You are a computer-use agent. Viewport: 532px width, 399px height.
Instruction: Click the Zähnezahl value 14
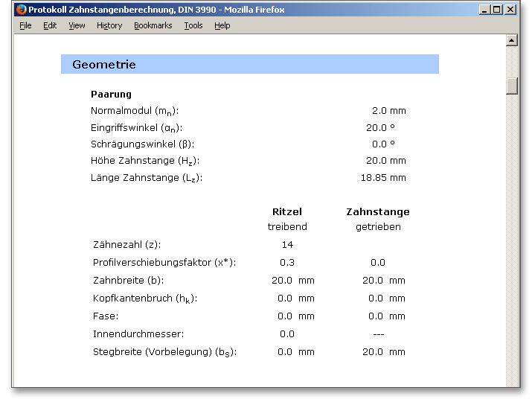[x=287, y=244]
